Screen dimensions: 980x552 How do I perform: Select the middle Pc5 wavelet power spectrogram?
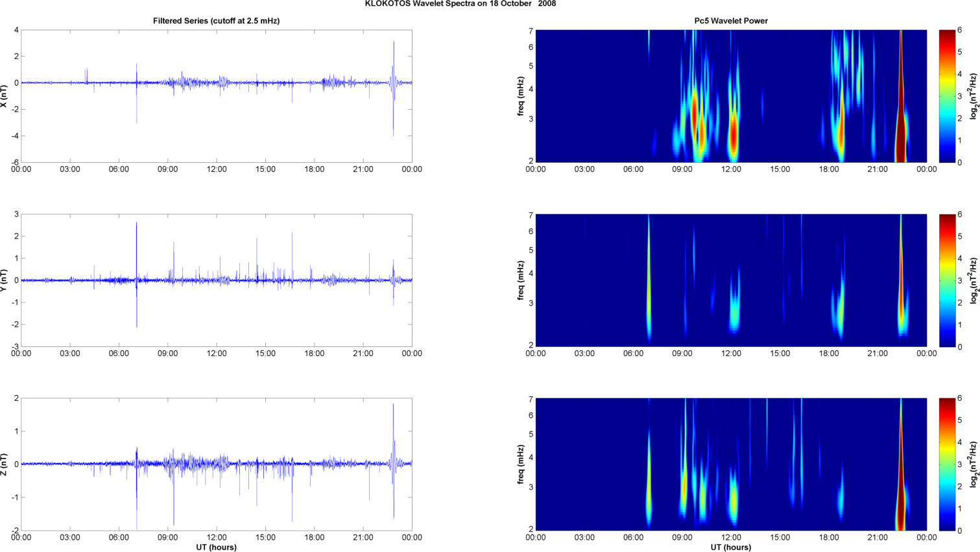[x=731, y=280]
